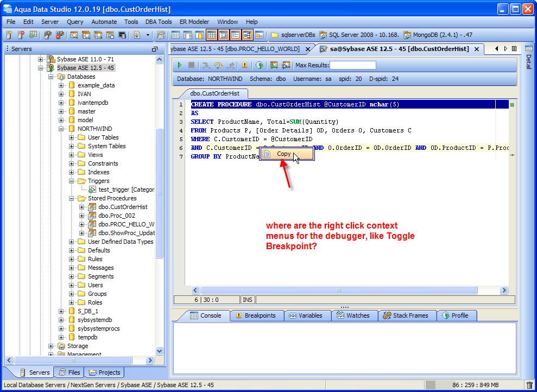Switch to the Stack Frames tab

click(407, 315)
